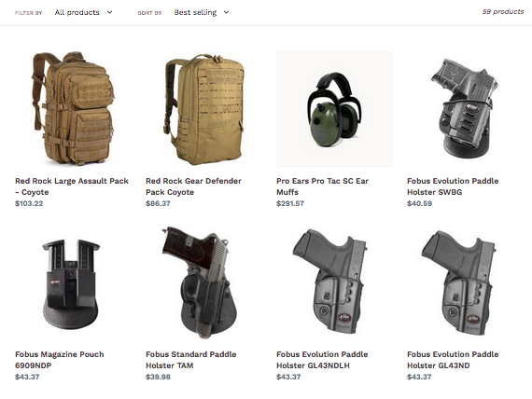Click the Fobus Magazine Pouch image
532x399 pixels.
pos(71,283)
